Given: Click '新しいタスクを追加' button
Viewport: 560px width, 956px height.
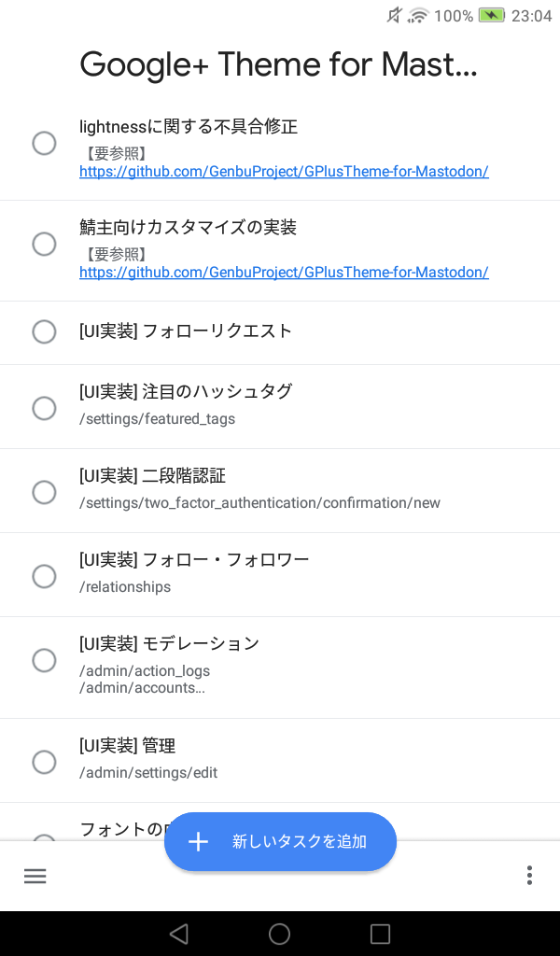Looking at the screenshot, I should click(299, 841).
